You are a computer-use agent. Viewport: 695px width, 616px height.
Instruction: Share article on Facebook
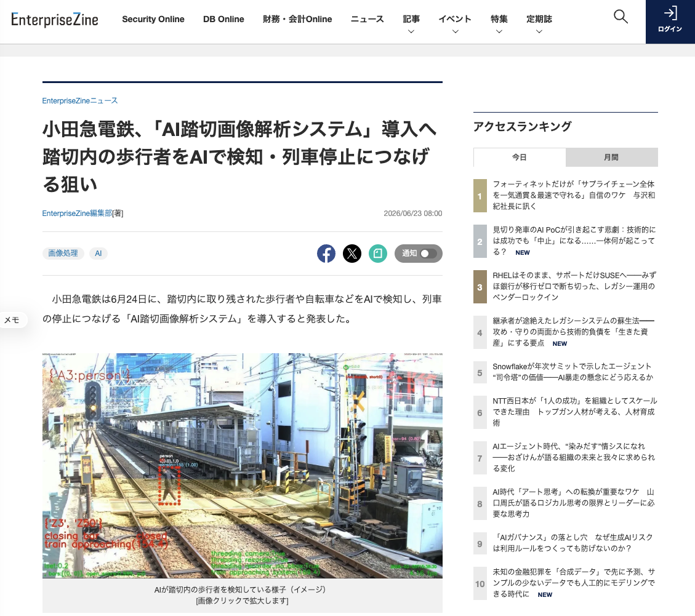[326, 254]
